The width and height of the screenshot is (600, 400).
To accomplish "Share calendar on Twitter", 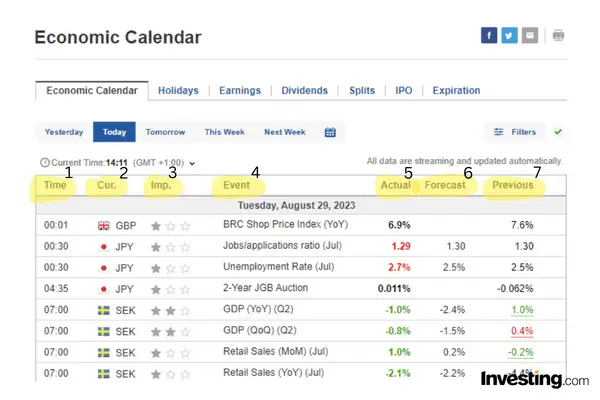I will click(x=509, y=35).
